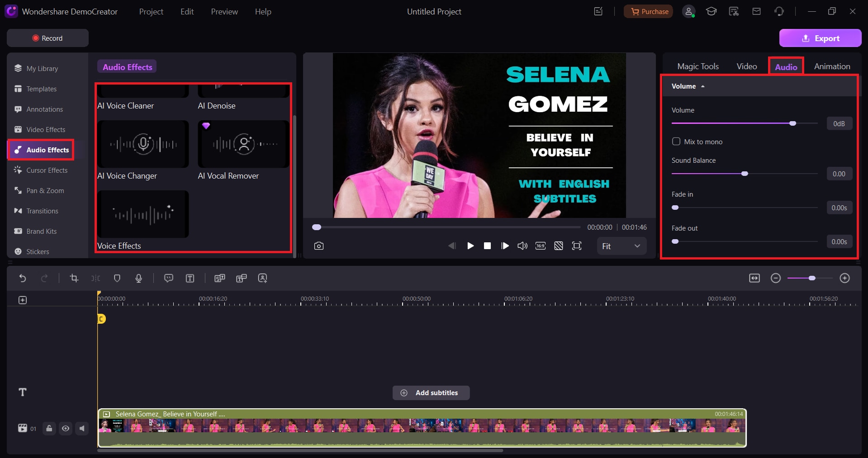The image size is (868, 458).
Task: Add a new track with plus icon
Action: coord(23,300)
